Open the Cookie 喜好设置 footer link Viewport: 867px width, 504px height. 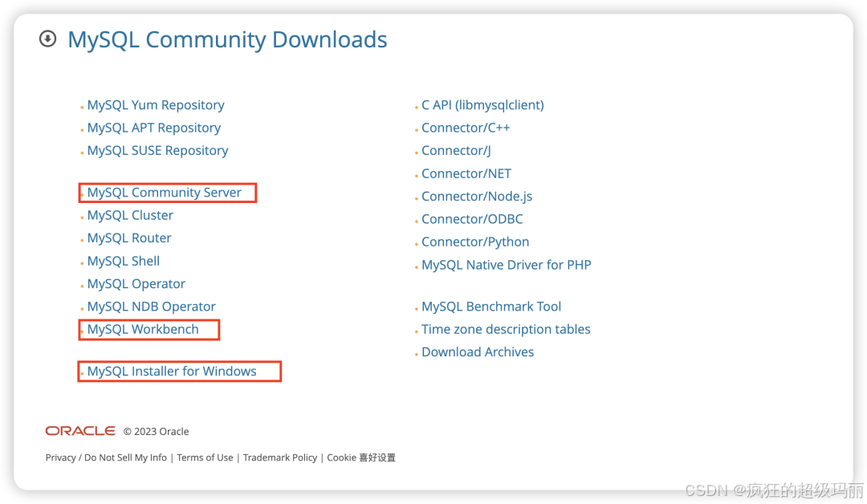coord(361,457)
